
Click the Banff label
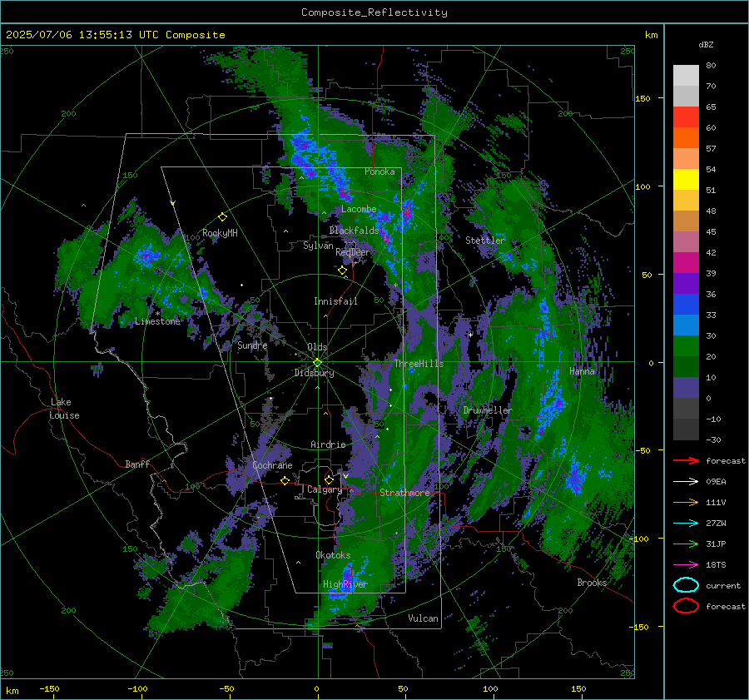[x=137, y=464]
